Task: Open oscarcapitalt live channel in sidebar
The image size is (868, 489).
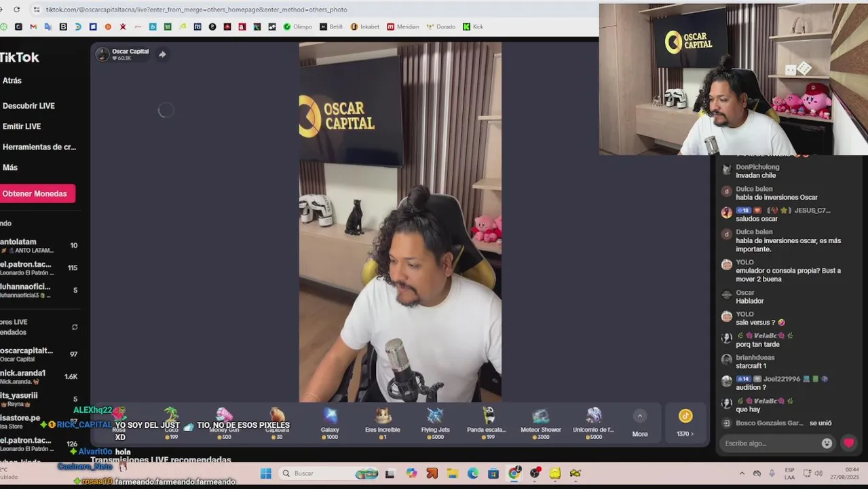Action: coord(39,354)
